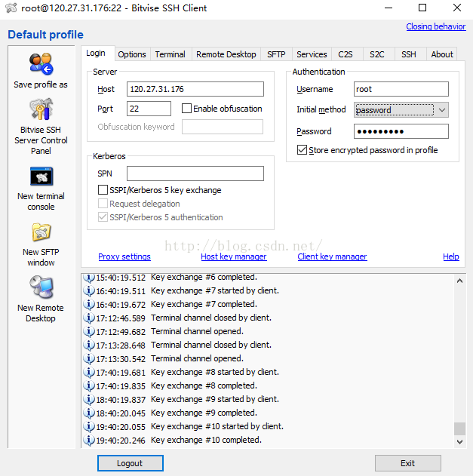Click the Obfuscation keyword field
This screenshot has width=473, height=476.
(223, 127)
